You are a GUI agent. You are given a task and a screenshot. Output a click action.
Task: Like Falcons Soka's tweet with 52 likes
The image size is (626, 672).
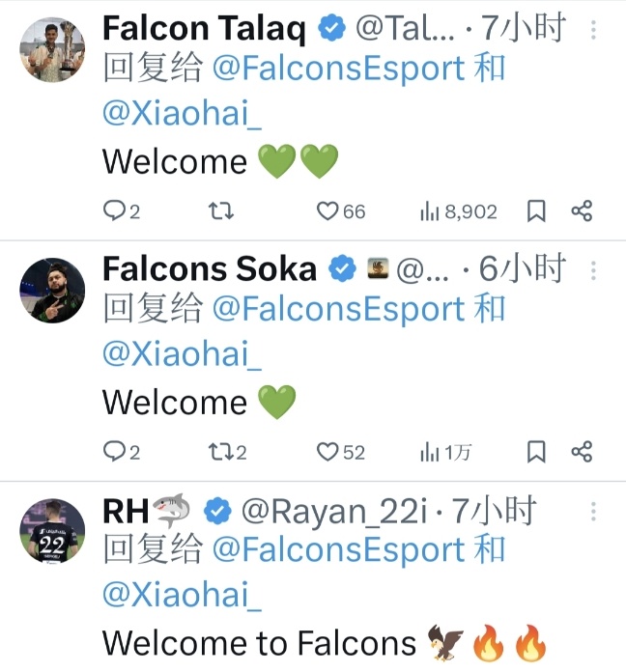[341, 452]
